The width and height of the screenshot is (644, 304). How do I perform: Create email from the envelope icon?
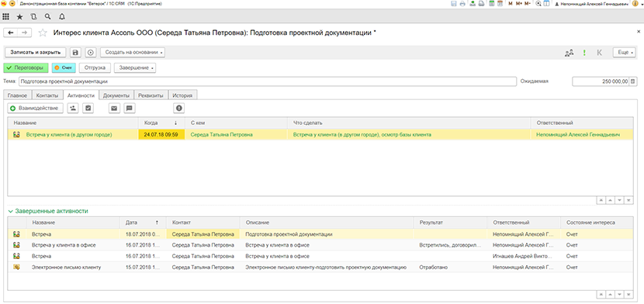(114, 109)
